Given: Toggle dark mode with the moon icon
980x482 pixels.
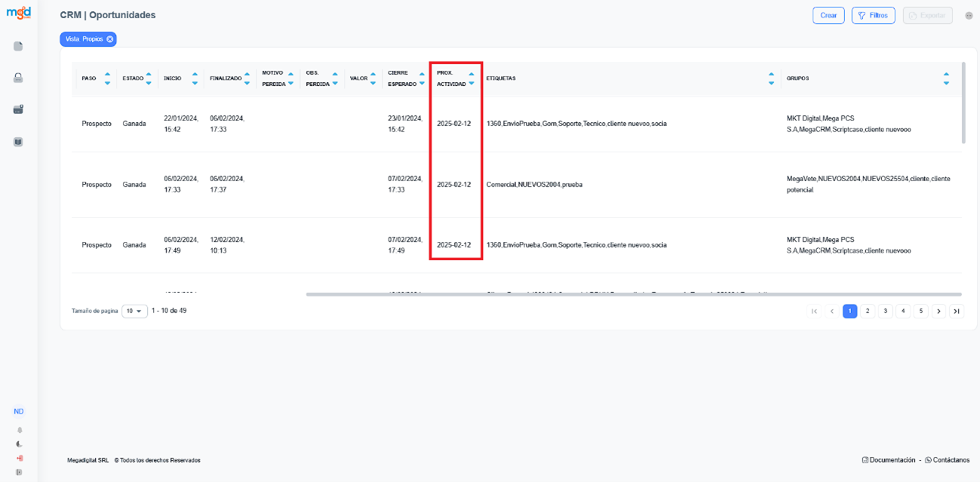Looking at the screenshot, I should tap(19, 444).
